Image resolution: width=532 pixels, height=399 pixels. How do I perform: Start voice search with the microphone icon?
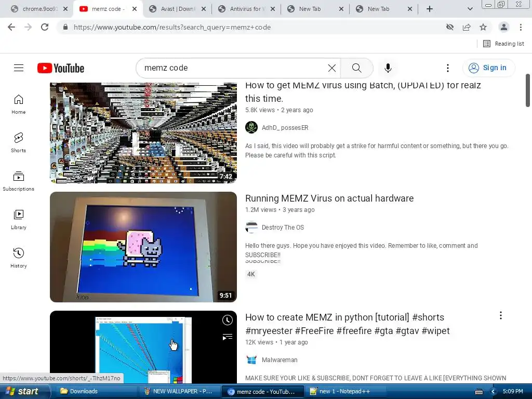tap(388, 68)
